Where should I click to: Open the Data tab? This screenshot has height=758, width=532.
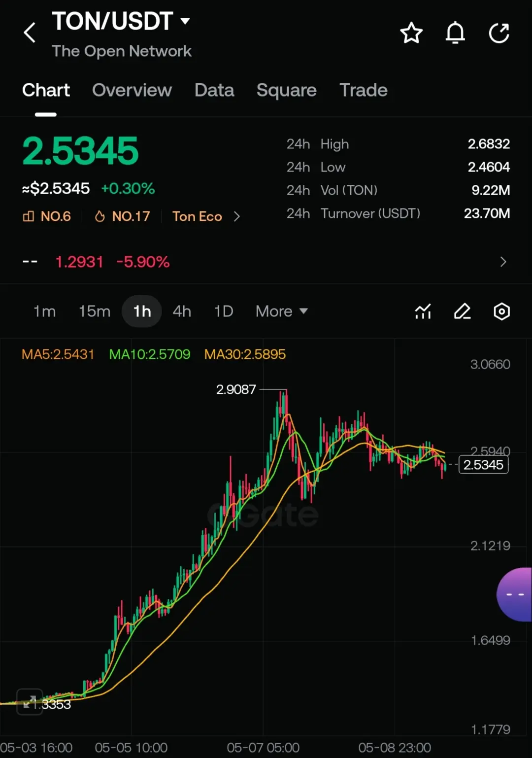214,90
